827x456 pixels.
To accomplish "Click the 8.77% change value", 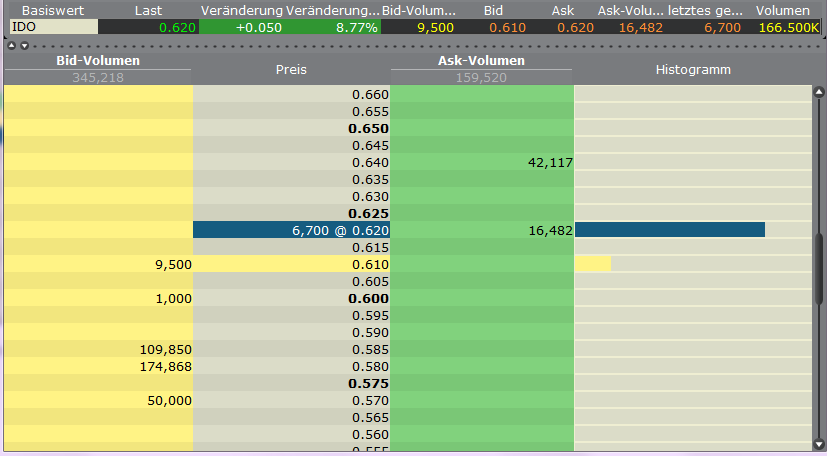I will tap(357, 27).
